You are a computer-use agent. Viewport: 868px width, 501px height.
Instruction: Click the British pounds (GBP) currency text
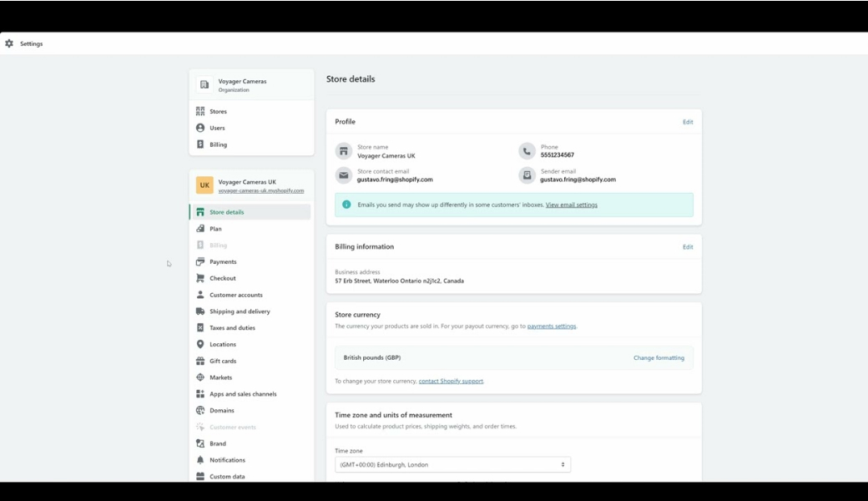click(x=372, y=357)
